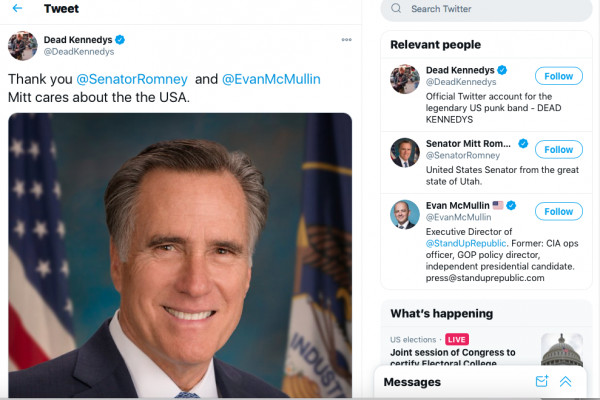The height and width of the screenshot is (400, 600).
Task: Follow the Dead Kennedys account
Action: [x=559, y=76]
